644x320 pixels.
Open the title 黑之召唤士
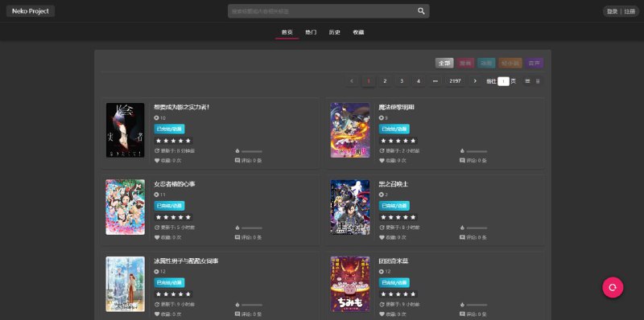point(394,184)
